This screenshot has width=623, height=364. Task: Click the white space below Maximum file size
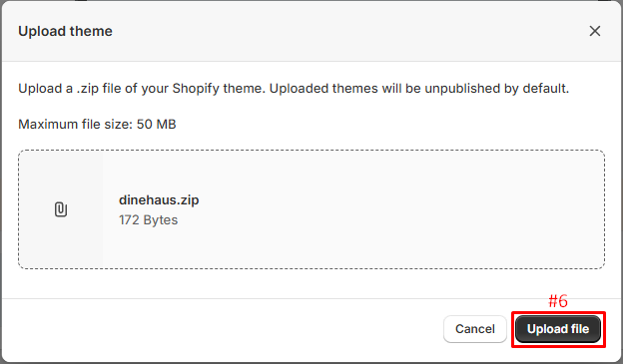coord(311,141)
